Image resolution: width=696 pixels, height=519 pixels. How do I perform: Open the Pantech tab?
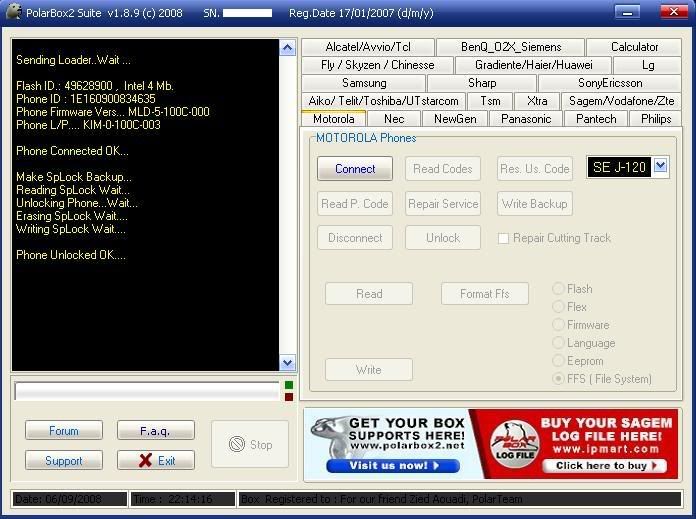coord(596,119)
